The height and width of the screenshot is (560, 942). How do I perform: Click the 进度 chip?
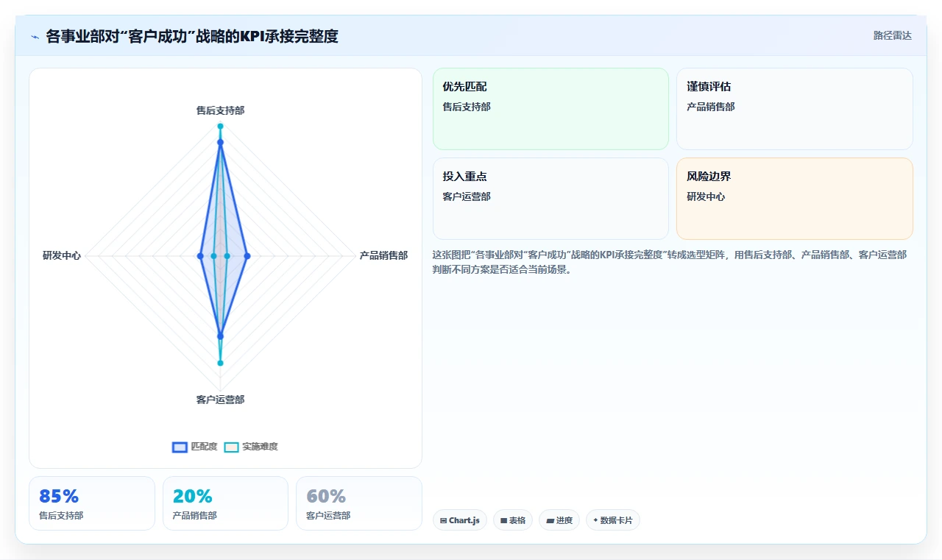pos(559,520)
